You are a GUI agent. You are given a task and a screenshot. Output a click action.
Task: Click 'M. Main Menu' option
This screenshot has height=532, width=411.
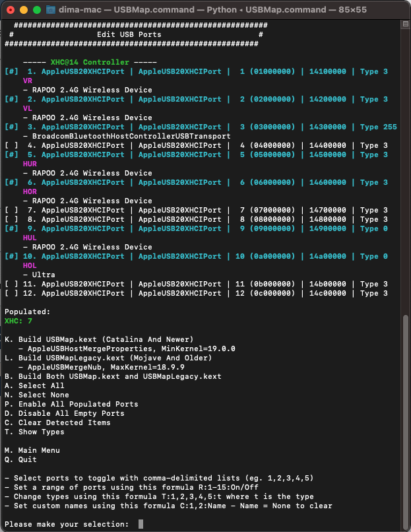click(x=32, y=451)
